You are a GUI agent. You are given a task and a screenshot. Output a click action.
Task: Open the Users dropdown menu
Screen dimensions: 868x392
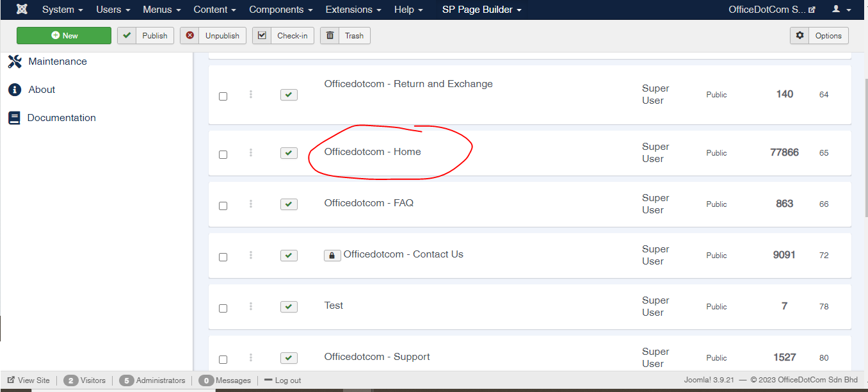pos(113,10)
